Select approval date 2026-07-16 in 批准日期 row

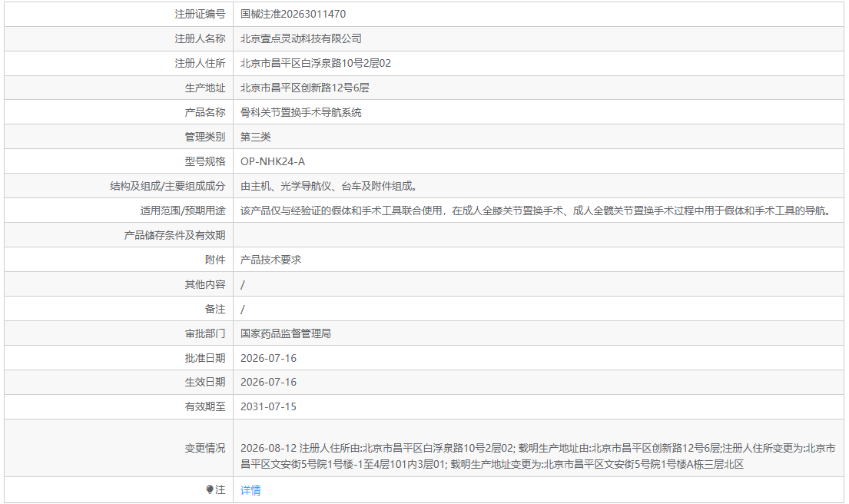coord(269,358)
